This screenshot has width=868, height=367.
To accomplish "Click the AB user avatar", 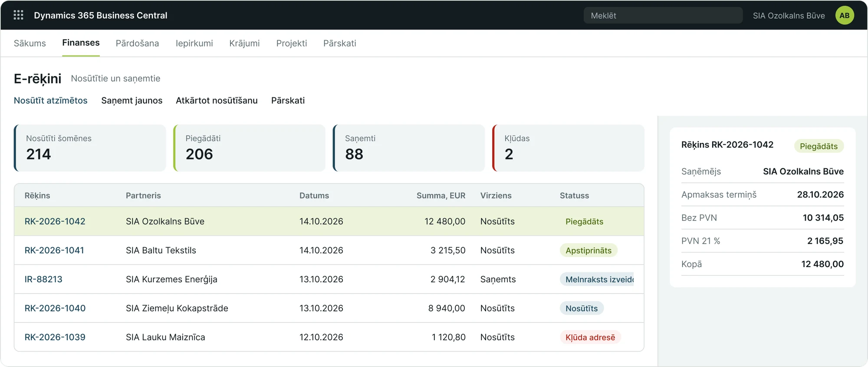I will click(x=844, y=15).
